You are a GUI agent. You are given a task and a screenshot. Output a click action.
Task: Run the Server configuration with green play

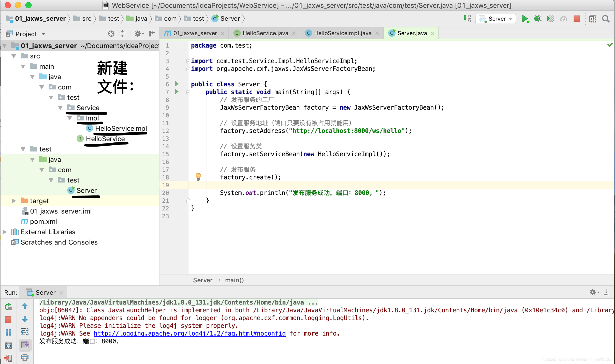[525, 19]
